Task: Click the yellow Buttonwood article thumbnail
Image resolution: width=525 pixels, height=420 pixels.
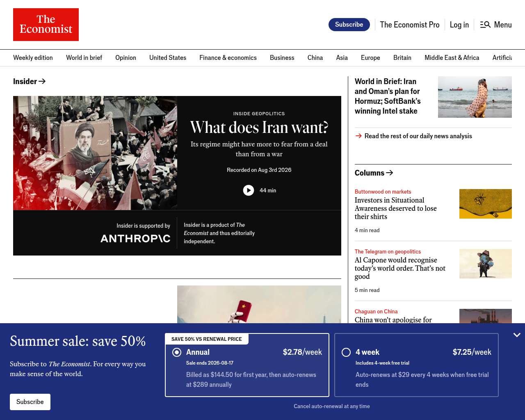Action: (486, 204)
